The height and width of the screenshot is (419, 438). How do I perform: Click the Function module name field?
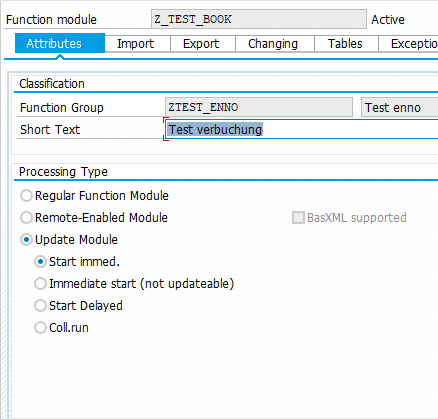click(x=259, y=19)
